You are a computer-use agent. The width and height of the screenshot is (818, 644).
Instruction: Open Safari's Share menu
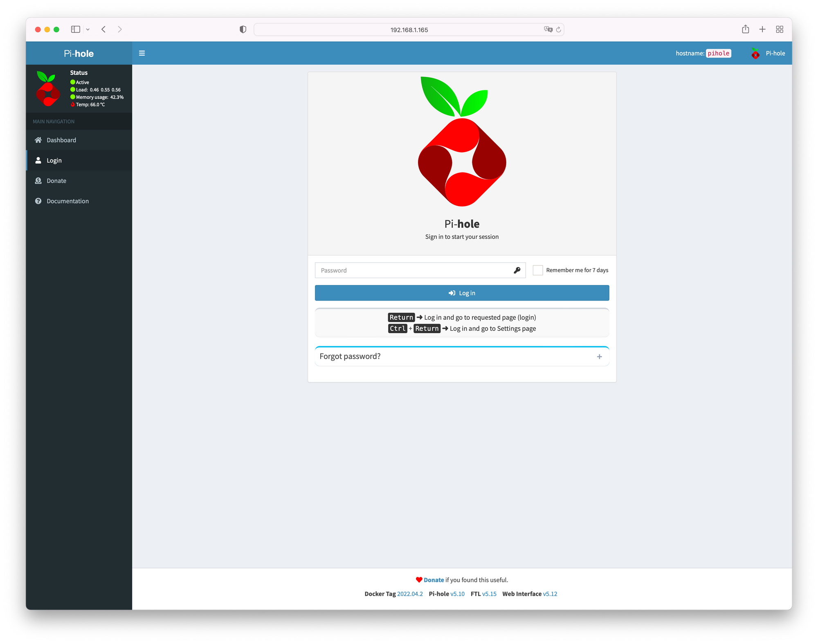(746, 29)
